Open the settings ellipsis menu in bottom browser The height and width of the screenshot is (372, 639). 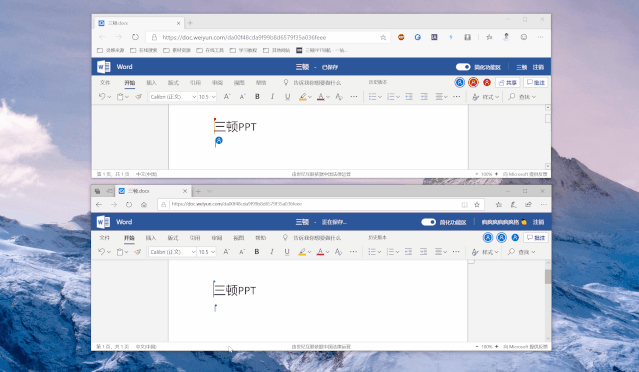pos(543,205)
